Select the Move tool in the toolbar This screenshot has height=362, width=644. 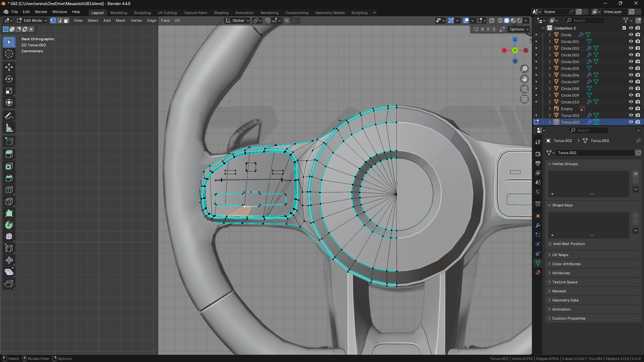pyautogui.click(x=9, y=67)
